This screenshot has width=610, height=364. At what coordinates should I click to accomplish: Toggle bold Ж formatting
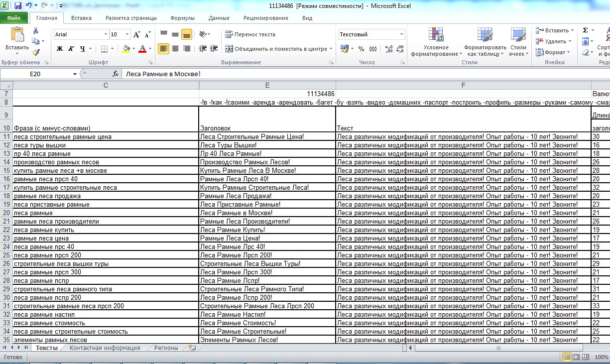pos(60,49)
